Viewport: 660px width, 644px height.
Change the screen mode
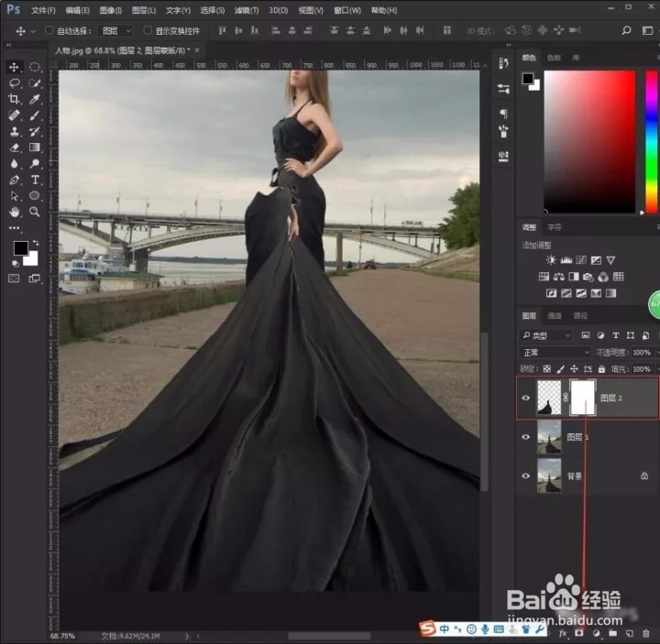pos(34,278)
